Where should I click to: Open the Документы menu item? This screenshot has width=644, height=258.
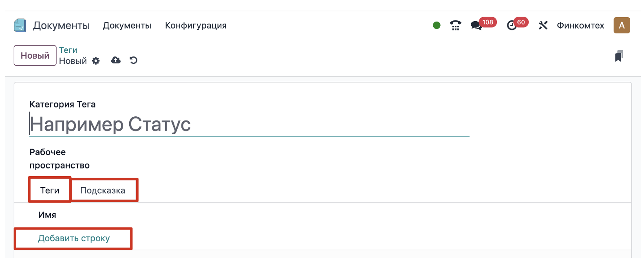[127, 25]
